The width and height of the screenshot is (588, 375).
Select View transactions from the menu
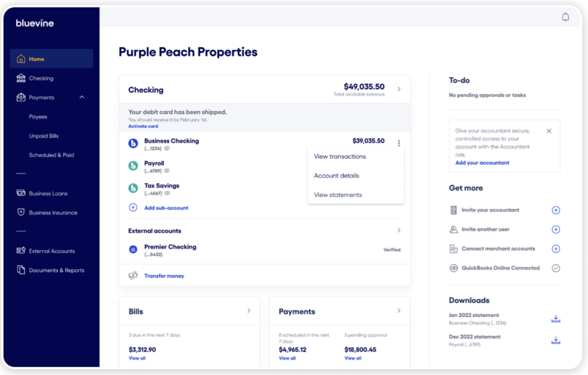(340, 157)
